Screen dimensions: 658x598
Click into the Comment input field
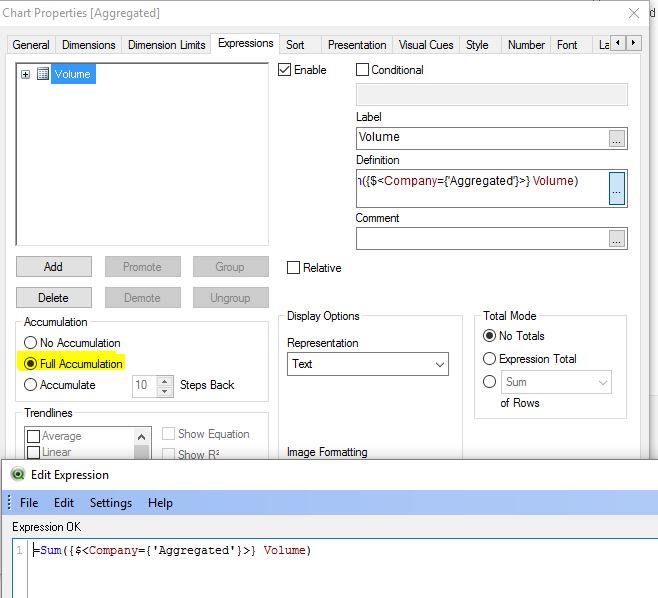[x=483, y=239]
